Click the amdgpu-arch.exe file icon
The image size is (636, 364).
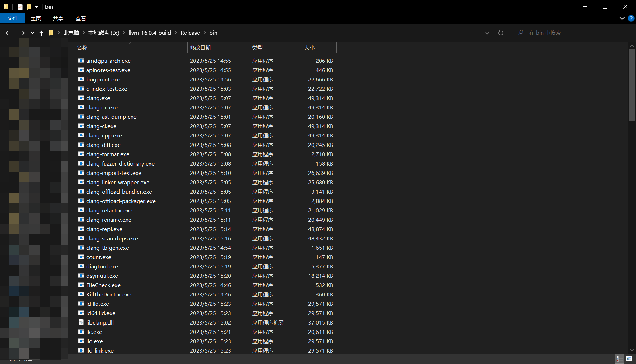(81, 61)
